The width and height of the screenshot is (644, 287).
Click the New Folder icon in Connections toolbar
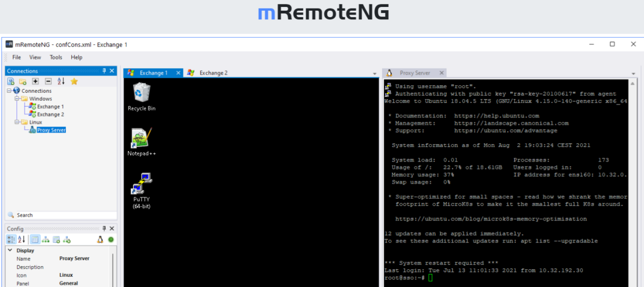pos(23,81)
